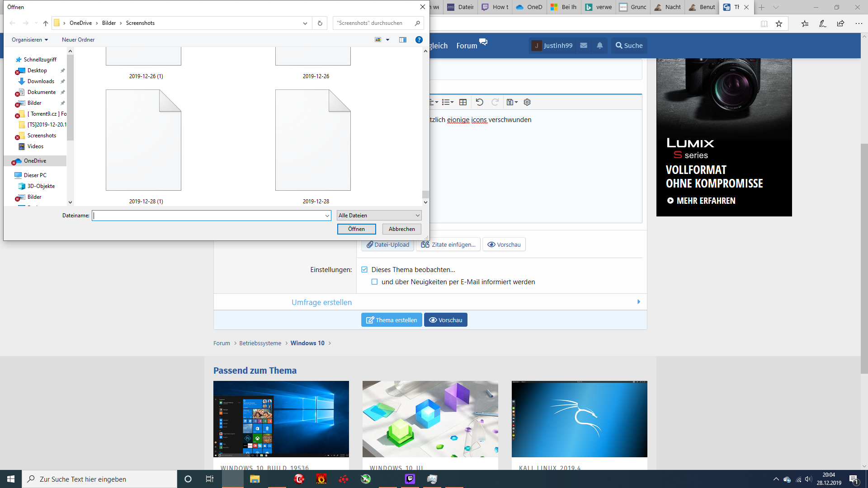This screenshot has width=868, height=488.
Task: Toggle the preview pane icon
Action: 402,40
